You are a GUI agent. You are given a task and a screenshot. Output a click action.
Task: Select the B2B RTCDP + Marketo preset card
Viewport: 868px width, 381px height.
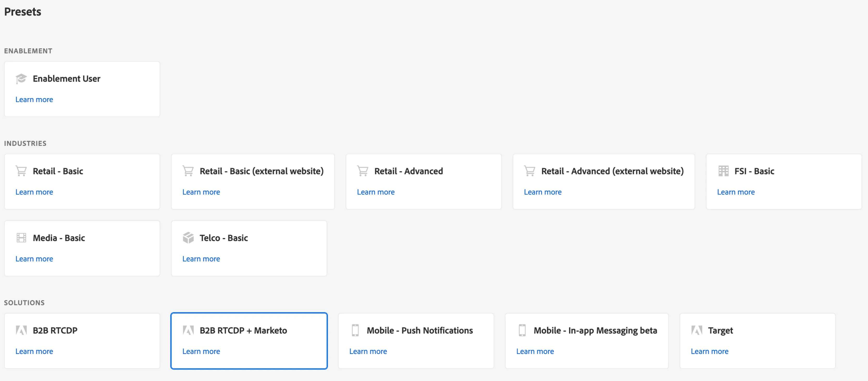(249, 341)
